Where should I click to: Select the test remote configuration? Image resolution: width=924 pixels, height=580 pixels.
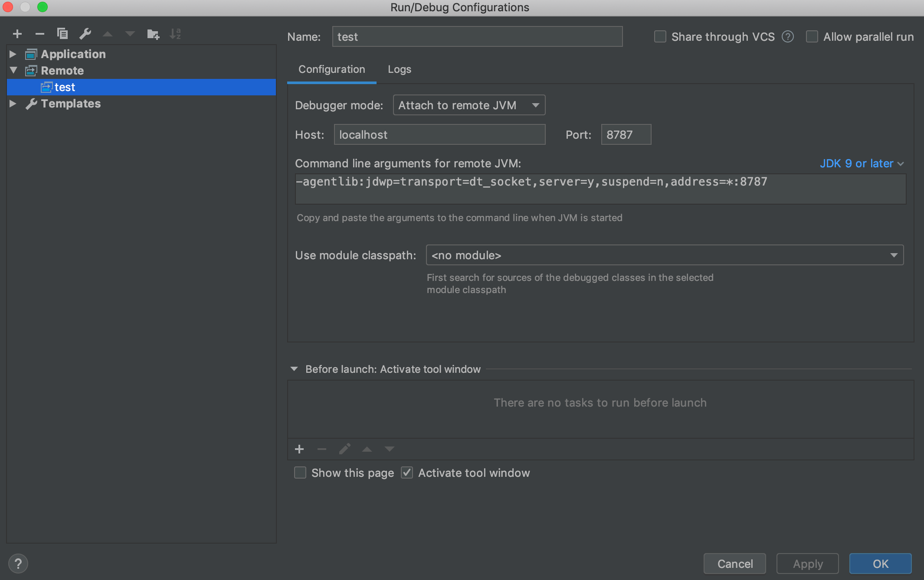pyautogui.click(x=141, y=87)
